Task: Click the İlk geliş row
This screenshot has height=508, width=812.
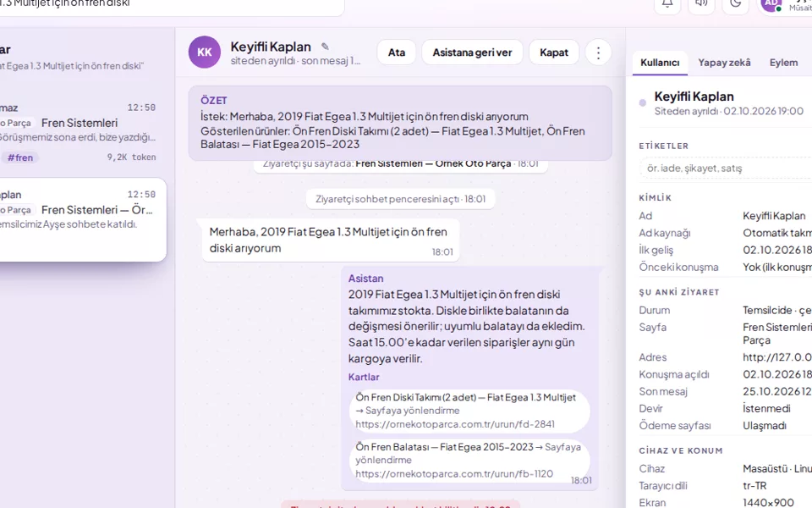Action: [725, 250]
